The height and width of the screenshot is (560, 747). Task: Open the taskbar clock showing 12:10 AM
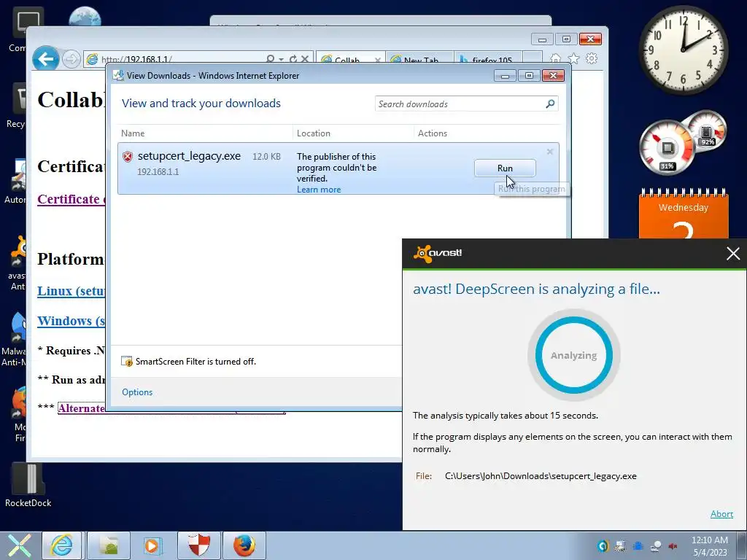point(709,546)
